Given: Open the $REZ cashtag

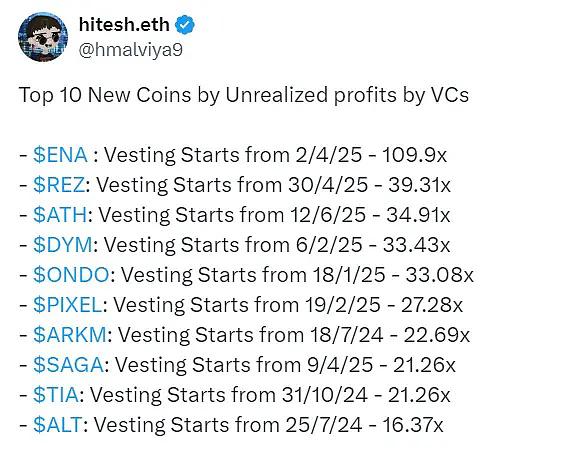Looking at the screenshot, I should click(59, 185).
